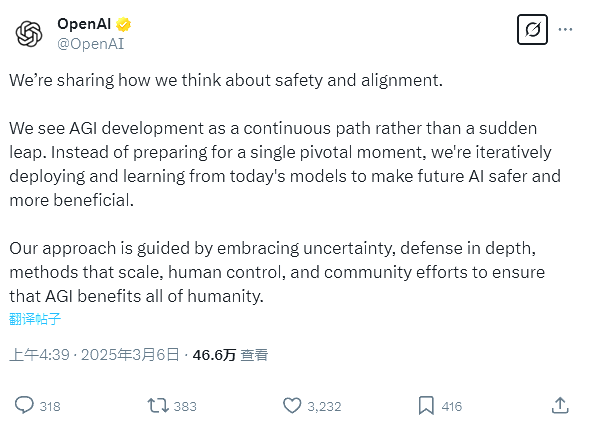600x433 pixels.
Task: Click the 翻译帖子 translate post link
Action: (x=35, y=319)
